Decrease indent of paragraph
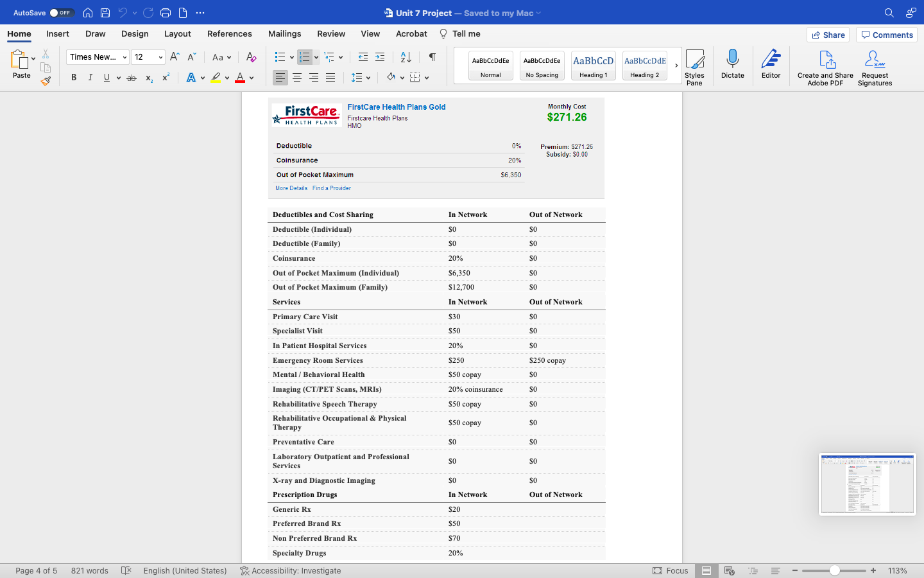924x578 pixels. point(363,57)
